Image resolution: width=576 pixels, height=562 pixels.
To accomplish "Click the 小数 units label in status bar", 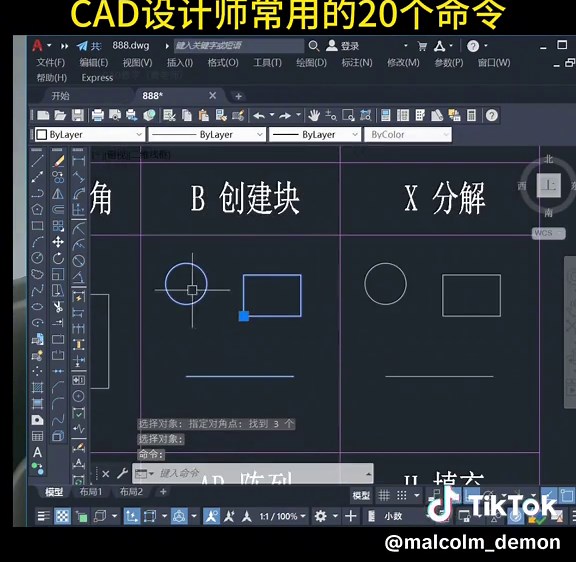I will click(x=393, y=516).
